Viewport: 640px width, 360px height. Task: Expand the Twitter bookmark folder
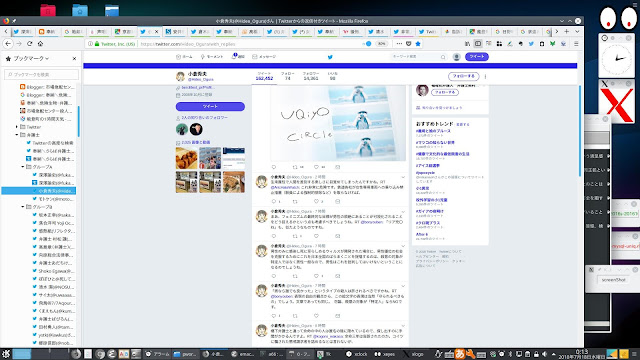click(x=17, y=127)
